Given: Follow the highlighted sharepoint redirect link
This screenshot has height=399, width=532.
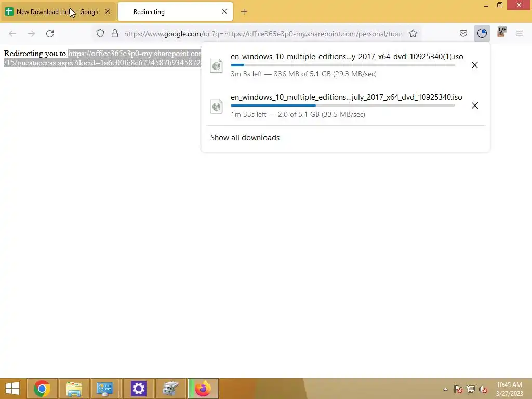Looking at the screenshot, I should pos(103,58).
